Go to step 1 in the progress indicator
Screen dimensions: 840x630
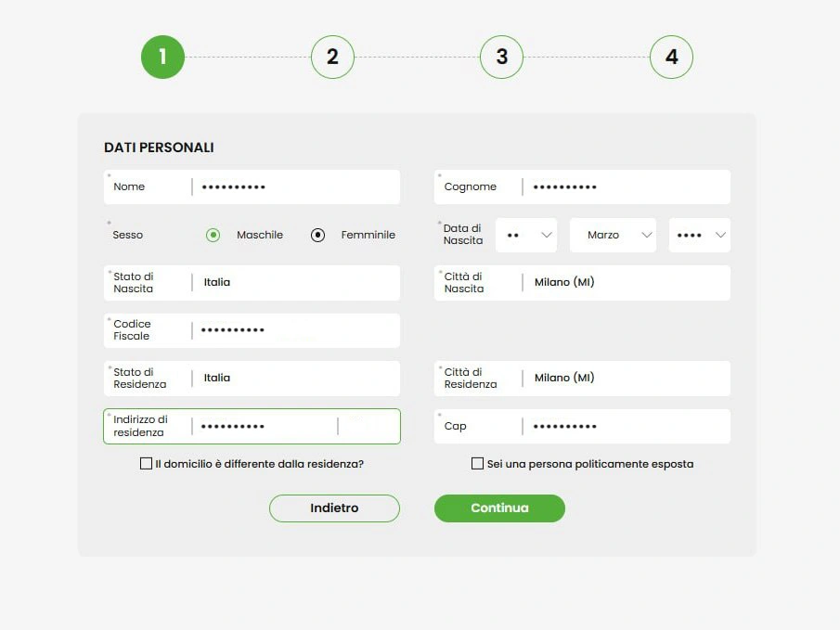162,57
